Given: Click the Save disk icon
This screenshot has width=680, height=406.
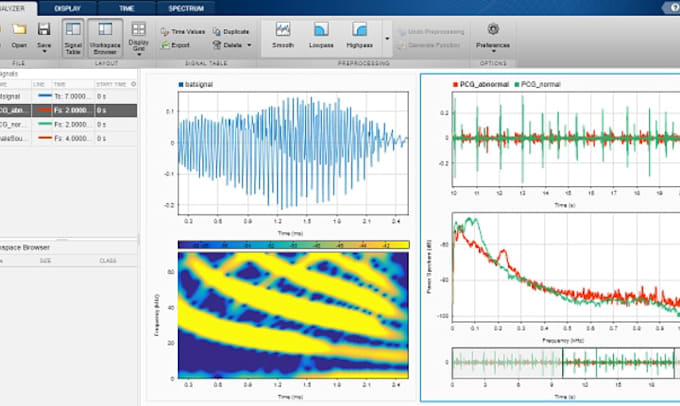Looking at the screenshot, I should (x=44, y=29).
